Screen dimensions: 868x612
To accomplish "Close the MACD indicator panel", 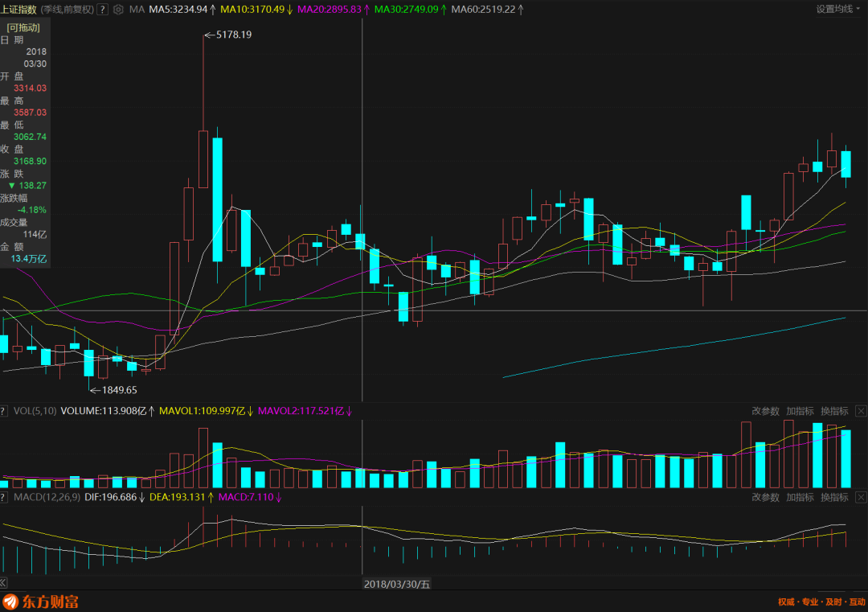I will pos(861,497).
